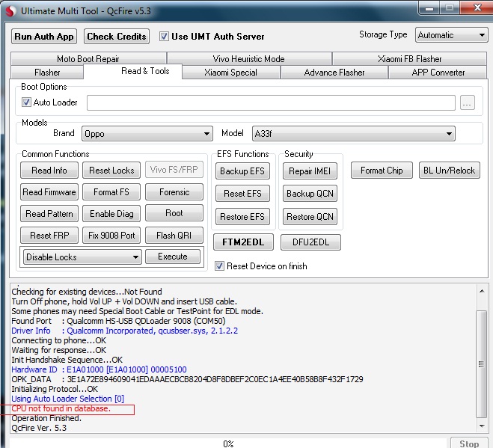Click the 'CPU not found in database.' log line

point(61,408)
